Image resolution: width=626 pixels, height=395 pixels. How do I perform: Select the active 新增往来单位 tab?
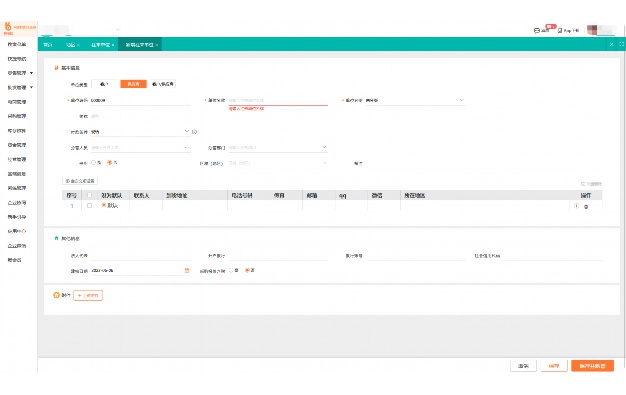click(140, 45)
